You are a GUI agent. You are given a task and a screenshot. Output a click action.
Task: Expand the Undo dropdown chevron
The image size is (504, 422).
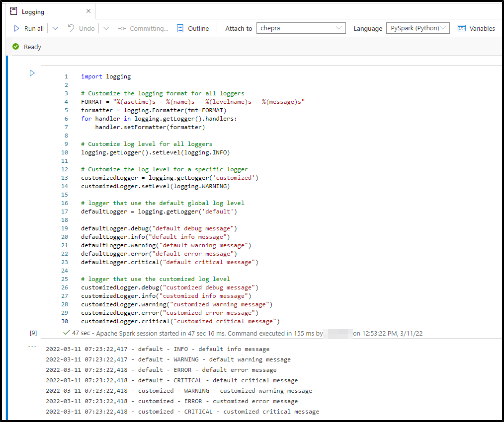click(106, 28)
